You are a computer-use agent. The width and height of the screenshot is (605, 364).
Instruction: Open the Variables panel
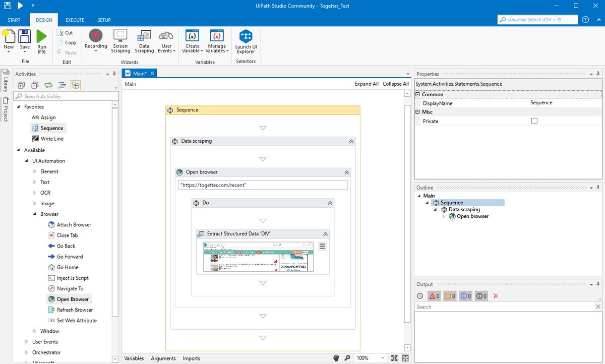point(134,358)
